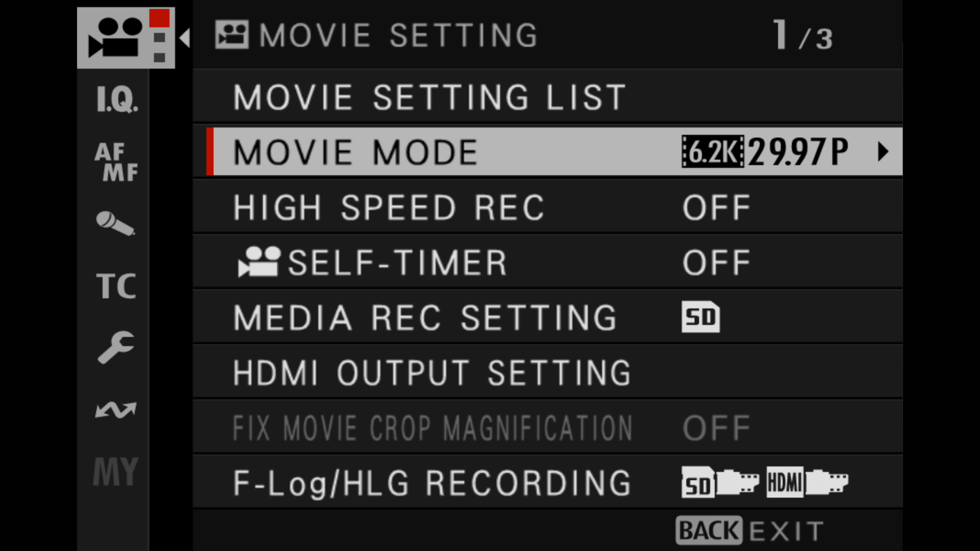The image size is (980, 551).
Task: Open HDMI OUTPUT SETTING entry
Action: [432, 373]
